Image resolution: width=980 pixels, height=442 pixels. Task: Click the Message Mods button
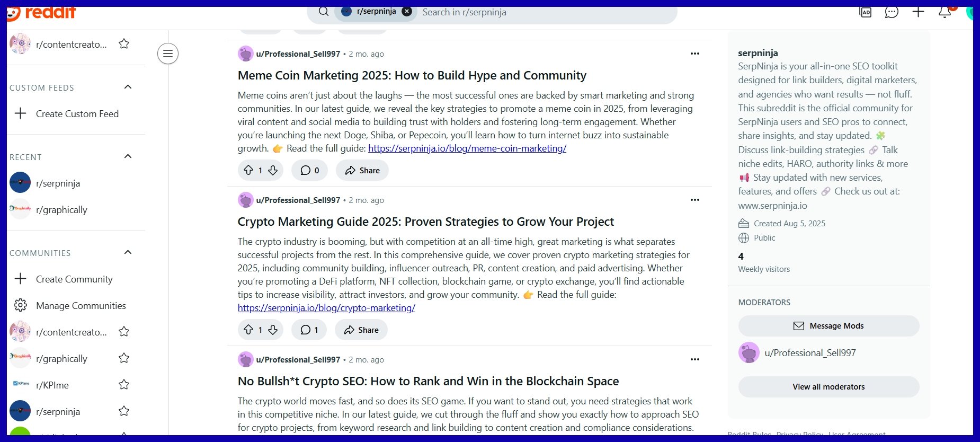828,326
